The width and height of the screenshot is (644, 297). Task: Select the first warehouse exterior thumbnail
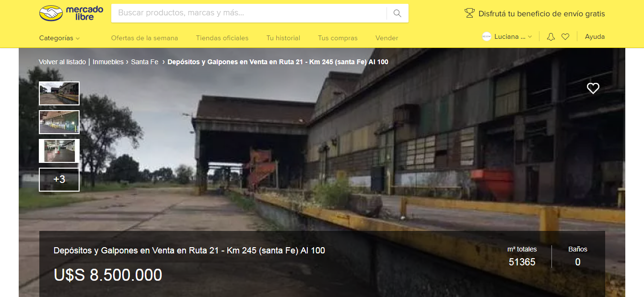(x=59, y=93)
